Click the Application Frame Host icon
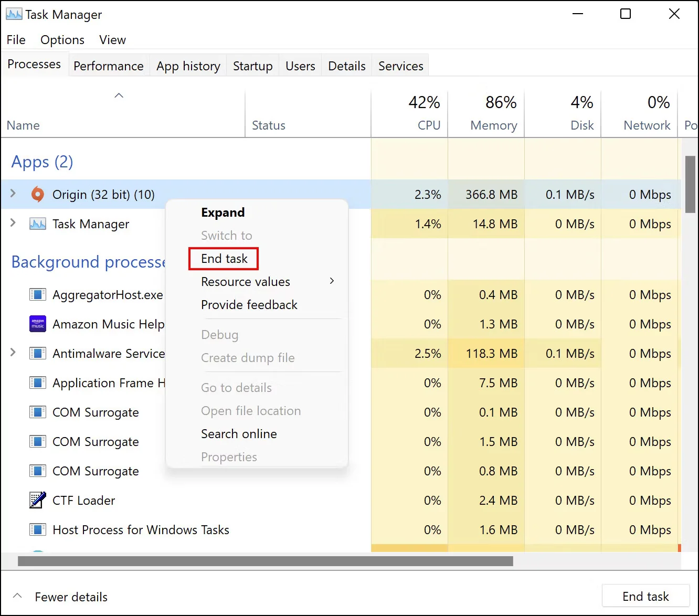 [x=38, y=383]
